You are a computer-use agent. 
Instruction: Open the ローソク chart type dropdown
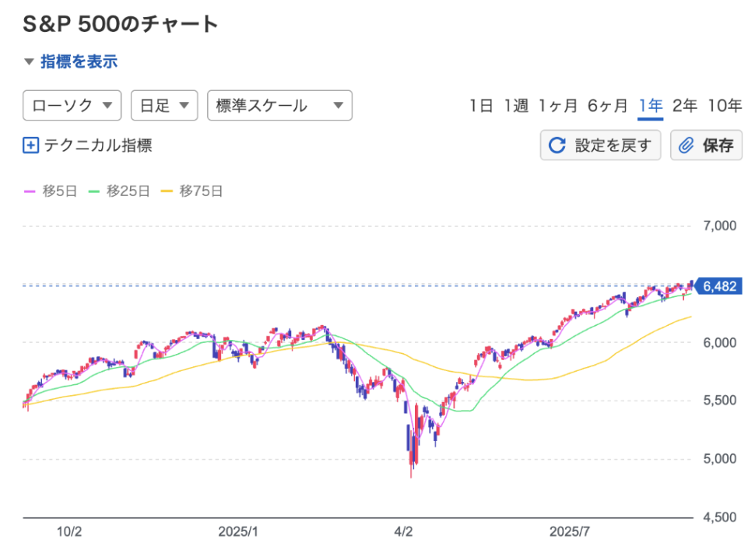[72, 106]
